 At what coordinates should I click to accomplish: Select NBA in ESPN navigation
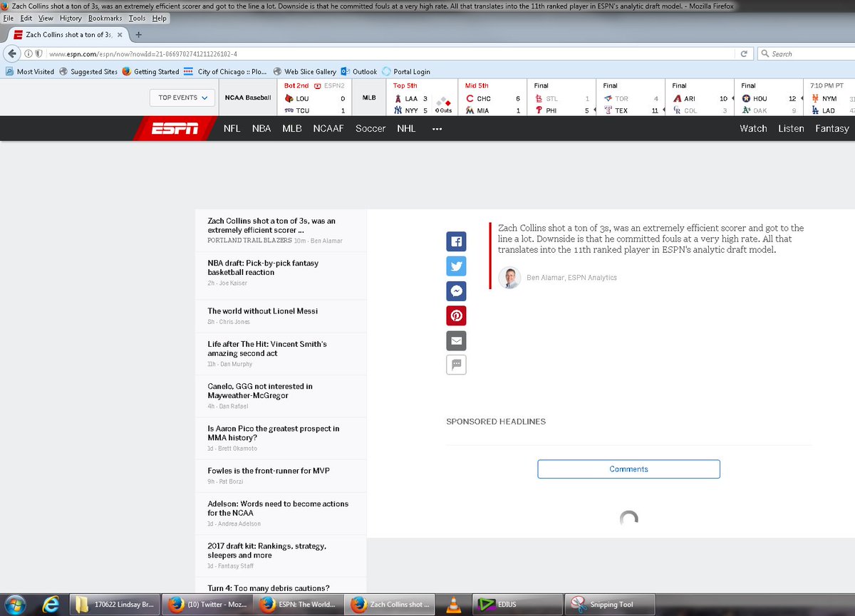tap(261, 129)
